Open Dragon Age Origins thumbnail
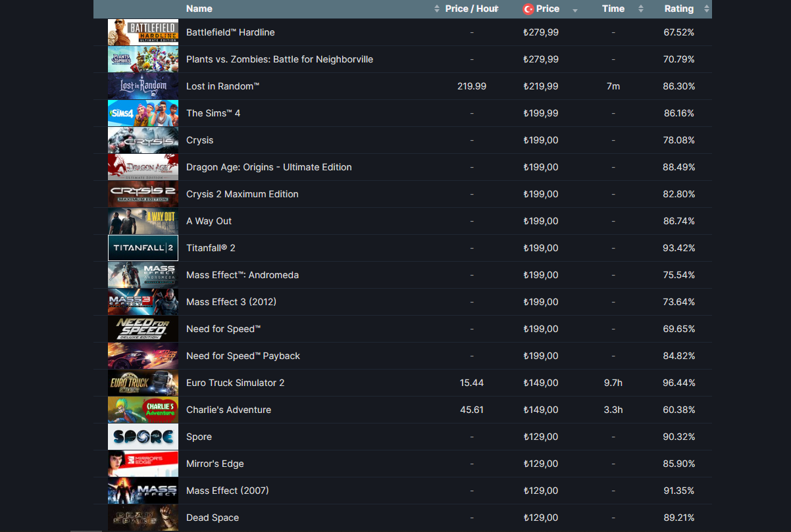The width and height of the screenshot is (791, 532). point(143,167)
